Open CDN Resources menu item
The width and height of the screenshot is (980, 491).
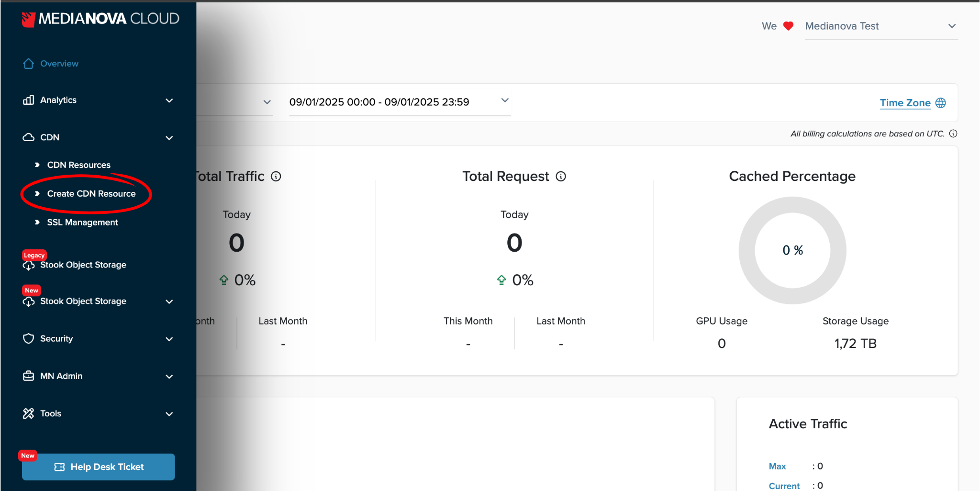tap(78, 165)
